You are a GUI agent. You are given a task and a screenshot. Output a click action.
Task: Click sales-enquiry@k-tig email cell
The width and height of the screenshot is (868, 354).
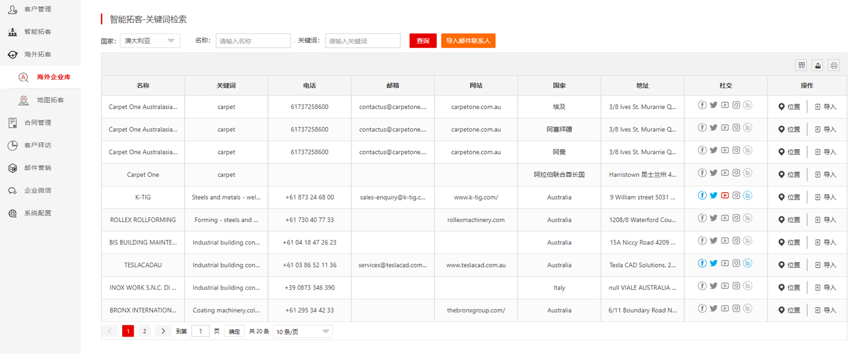tap(393, 197)
